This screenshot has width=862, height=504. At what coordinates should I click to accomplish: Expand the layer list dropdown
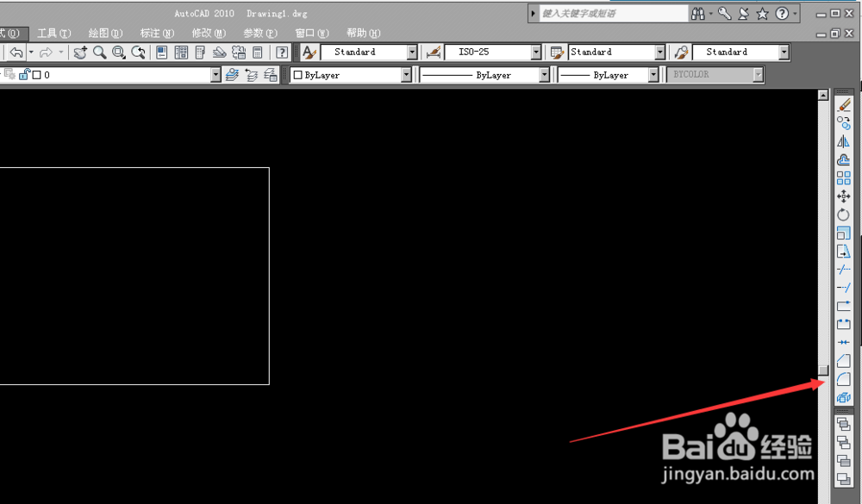(215, 75)
